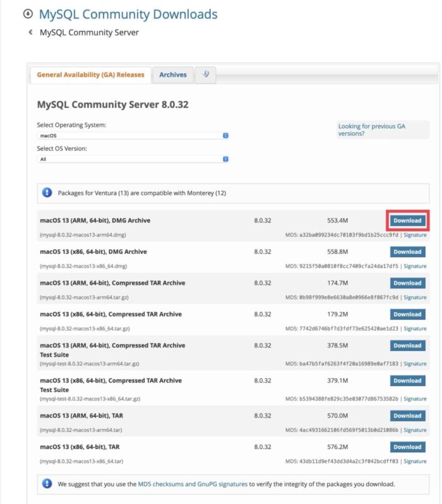Click the MySQL Community Downloads heading
Image resolution: width=442 pixels, height=504 pixels.
click(128, 14)
